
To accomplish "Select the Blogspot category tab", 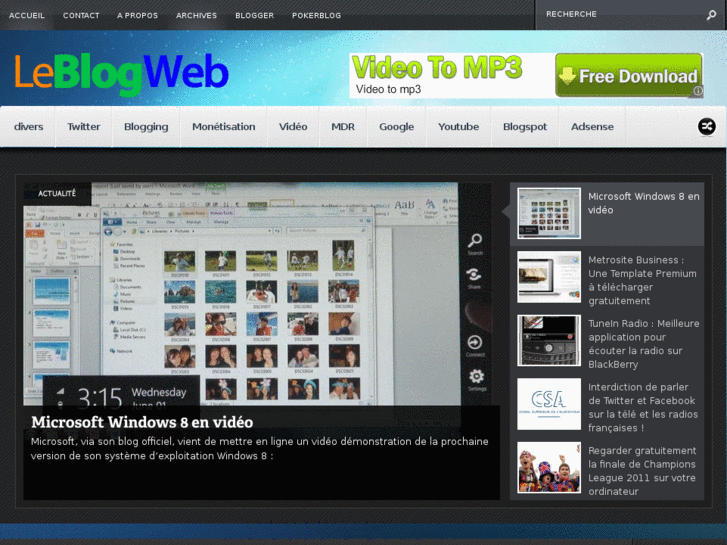I will [525, 127].
